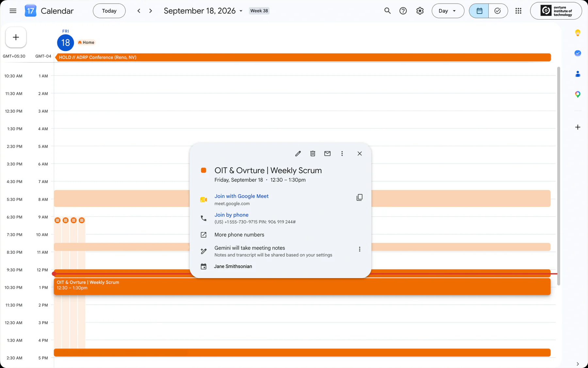Viewport: 588px width, 368px height.
Task: Go to previous day arrow
Action: pos(139,11)
